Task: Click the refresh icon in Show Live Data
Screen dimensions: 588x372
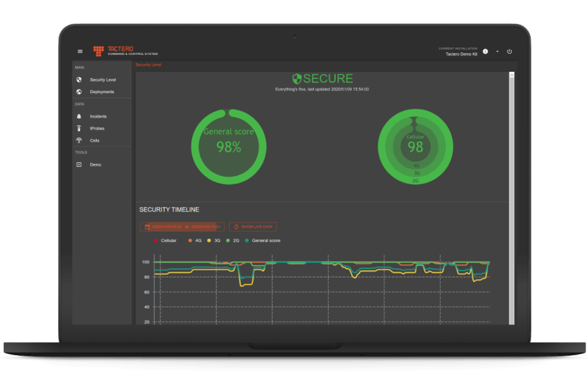Action: pyautogui.click(x=236, y=227)
